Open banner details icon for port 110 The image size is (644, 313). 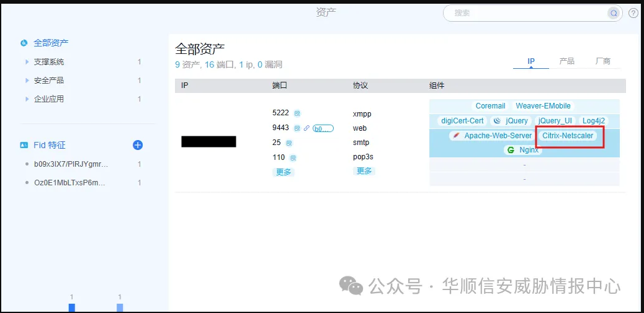click(293, 157)
